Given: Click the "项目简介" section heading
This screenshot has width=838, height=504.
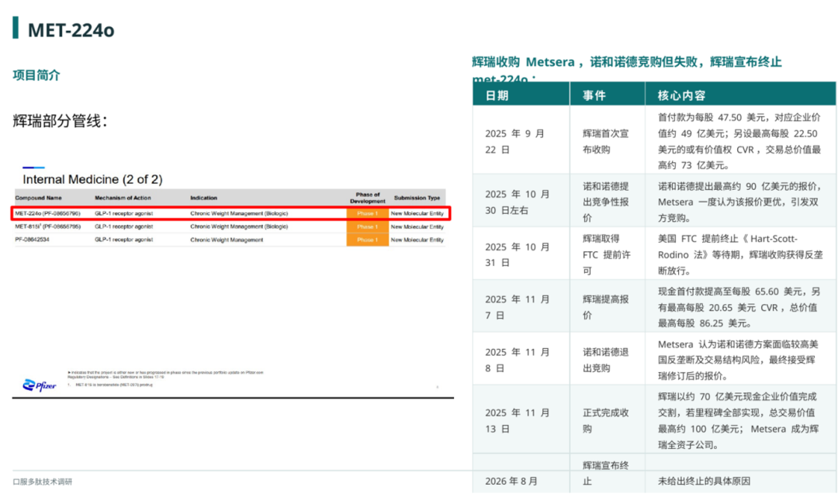Looking at the screenshot, I should (x=36, y=75).
